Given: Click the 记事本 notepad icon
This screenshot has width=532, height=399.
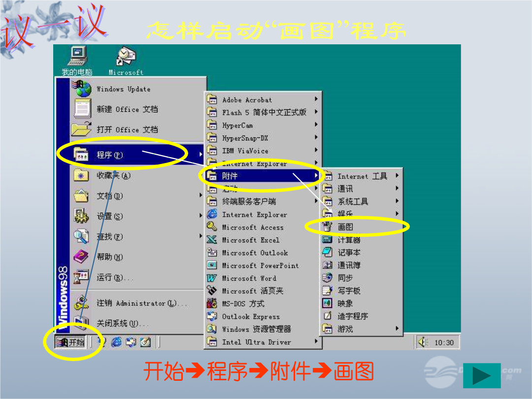Looking at the screenshot, I should 327,252.
